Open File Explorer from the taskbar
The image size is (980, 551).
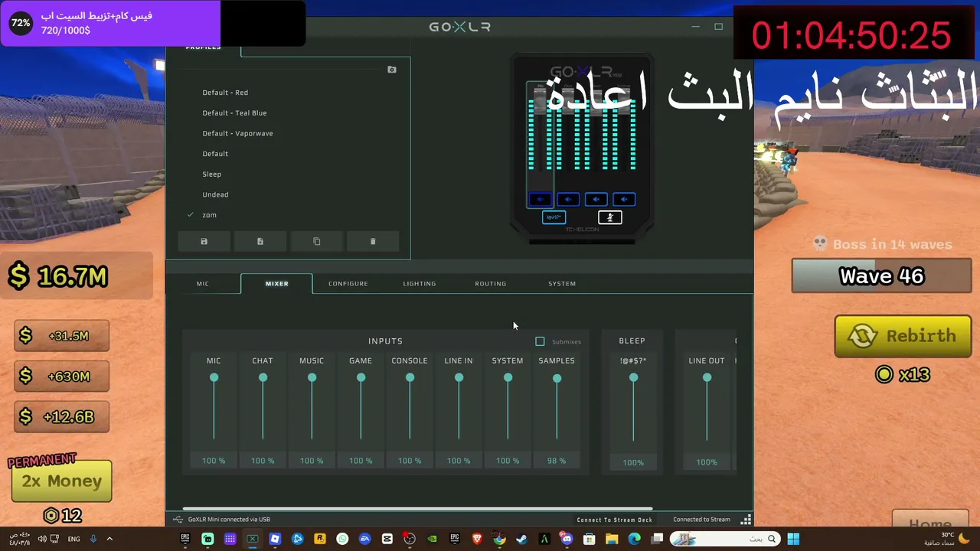612,539
